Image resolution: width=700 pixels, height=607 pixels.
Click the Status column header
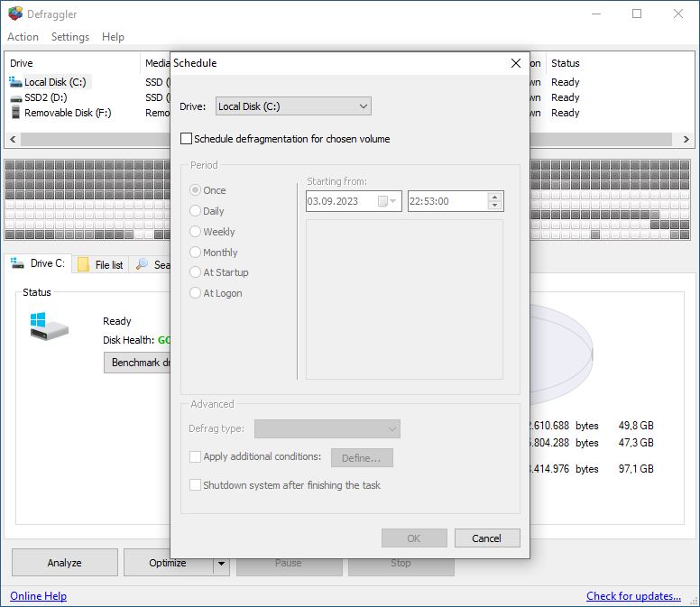(566, 63)
